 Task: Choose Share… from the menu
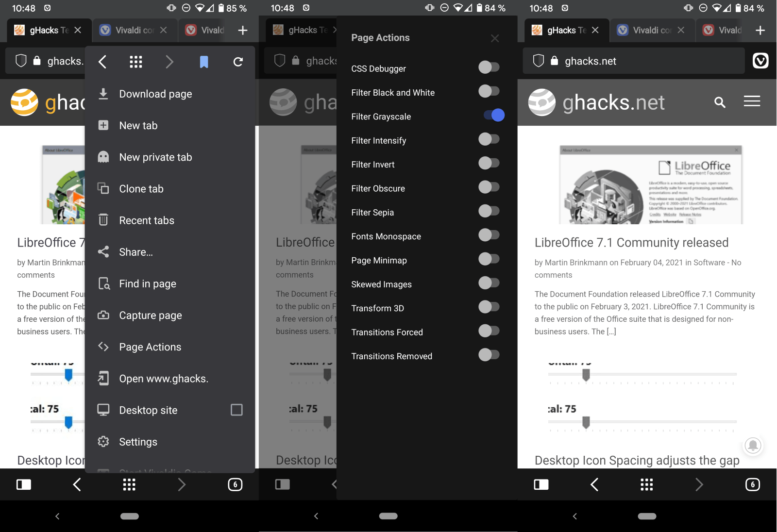(170, 252)
